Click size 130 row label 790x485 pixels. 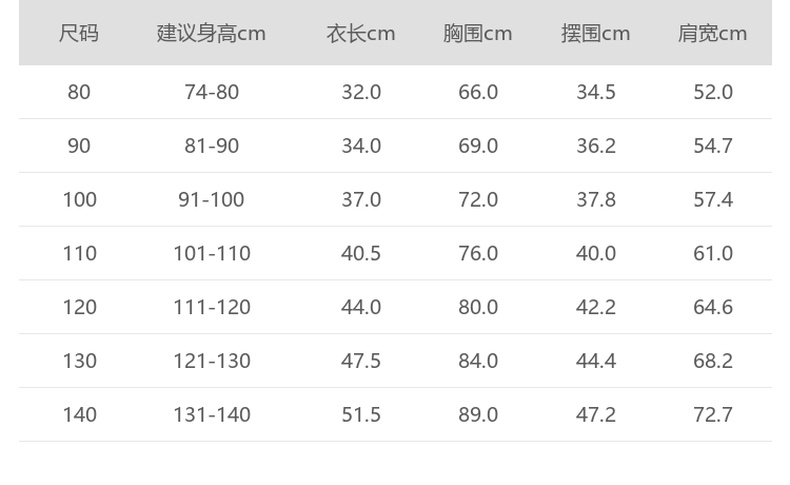click(79, 361)
